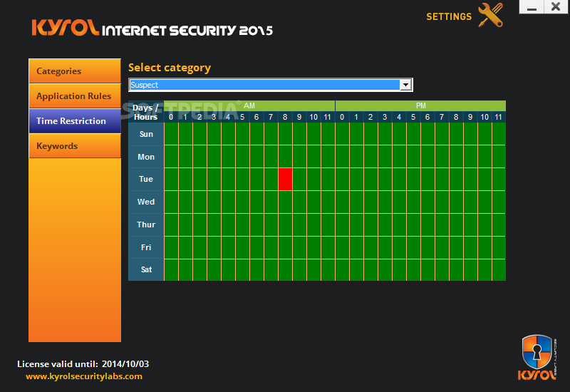Click the license date 2014/10/03

125,364
